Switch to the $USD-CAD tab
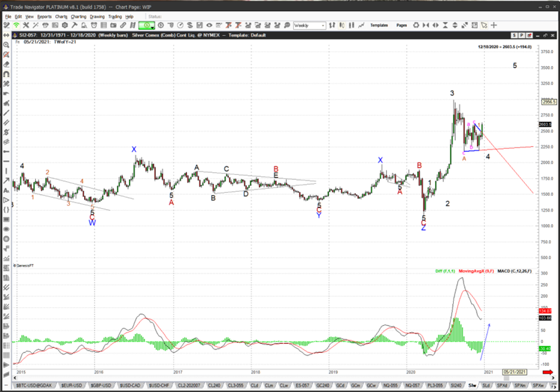This screenshot has width=560, height=392. click(x=130, y=386)
